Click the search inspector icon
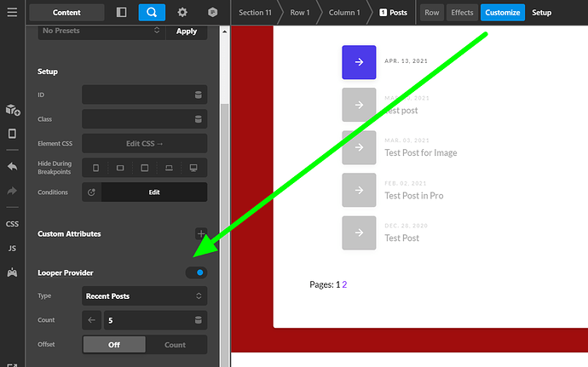The height and width of the screenshot is (367, 588). [x=152, y=13]
